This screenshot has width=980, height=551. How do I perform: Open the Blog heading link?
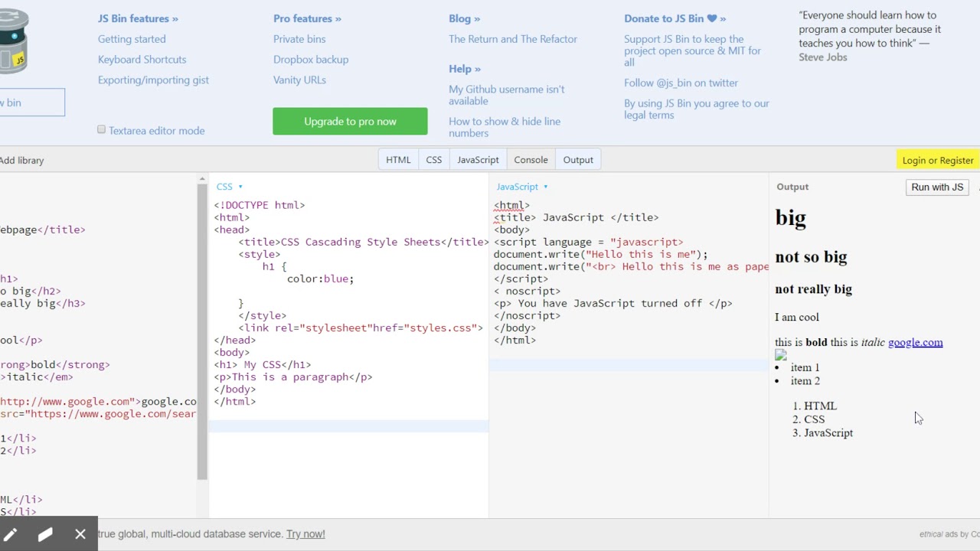point(464,18)
